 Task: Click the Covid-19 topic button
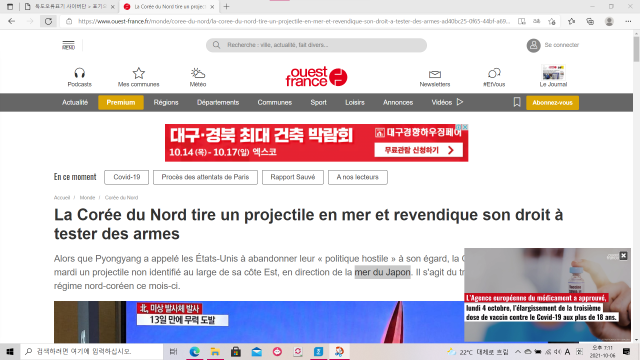click(x=127, y=177)
